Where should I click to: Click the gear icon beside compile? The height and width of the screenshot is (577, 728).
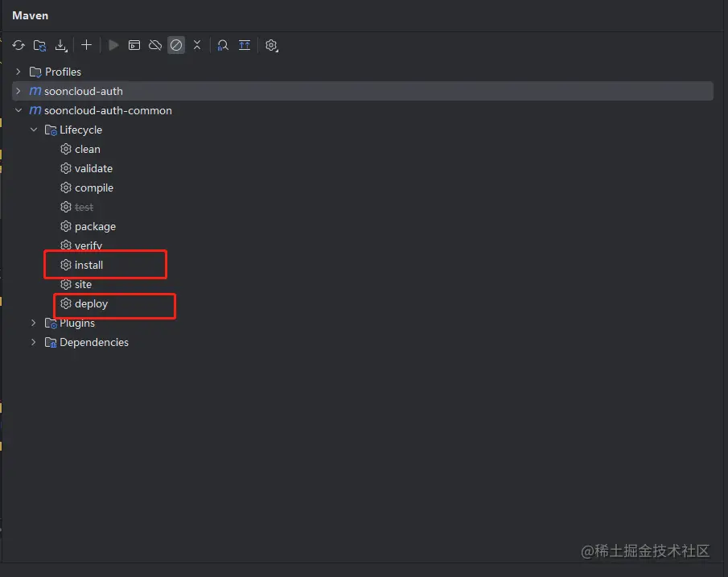[x=66, y=188]
